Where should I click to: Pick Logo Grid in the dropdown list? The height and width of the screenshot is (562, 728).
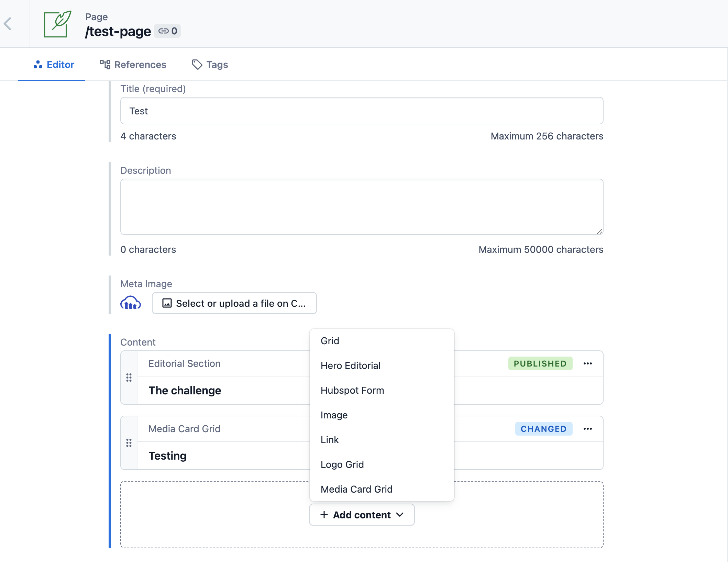(342, 464)
